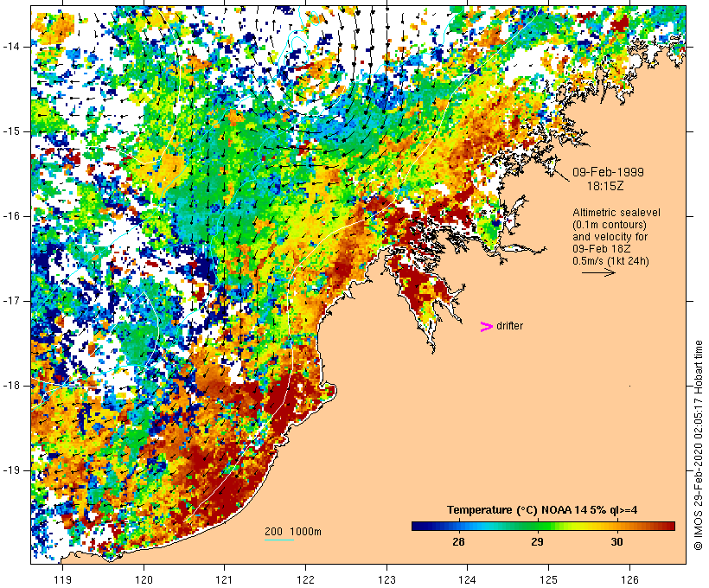Click the 'Altimetric sealevel' caption line

616,213
